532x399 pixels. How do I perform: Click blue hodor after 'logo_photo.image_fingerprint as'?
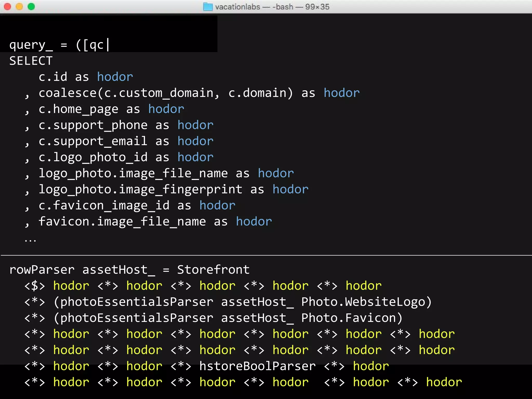pos(291,190)
